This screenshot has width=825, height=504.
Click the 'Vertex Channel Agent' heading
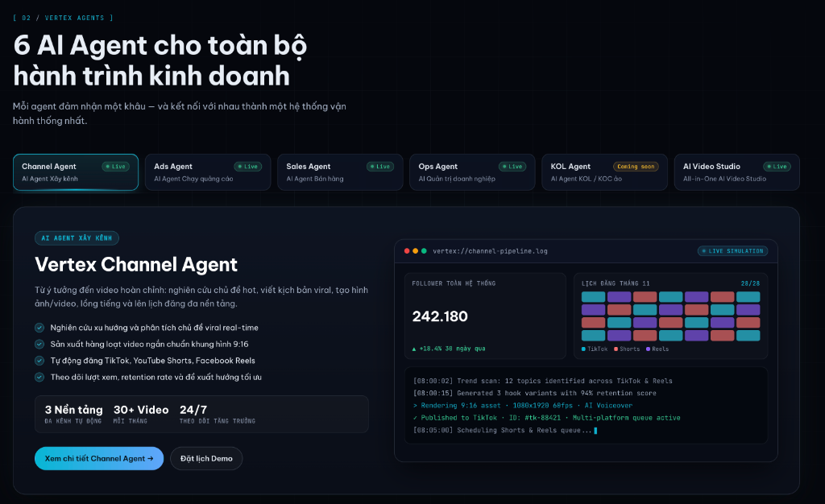click(136, 264)
